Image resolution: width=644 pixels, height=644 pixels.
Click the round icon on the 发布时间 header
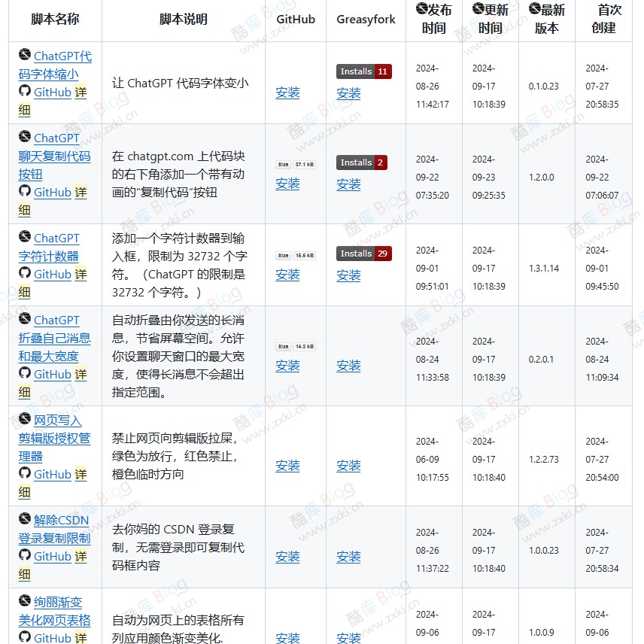[x=418, y=10]
